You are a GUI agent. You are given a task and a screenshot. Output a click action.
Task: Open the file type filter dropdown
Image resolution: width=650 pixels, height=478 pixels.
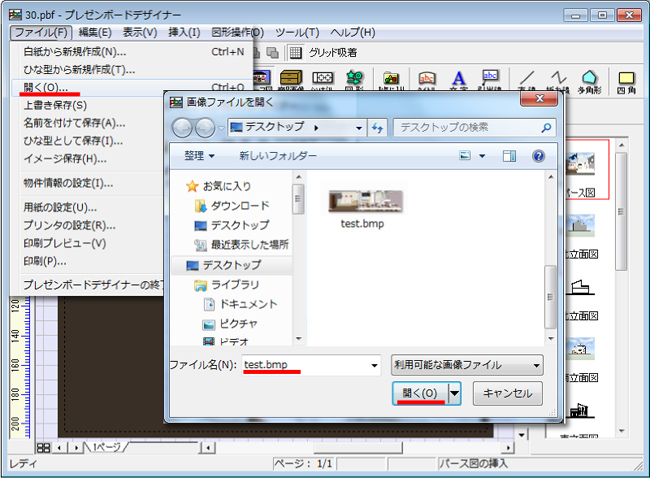pyautogui.click(x=466, y=365)
